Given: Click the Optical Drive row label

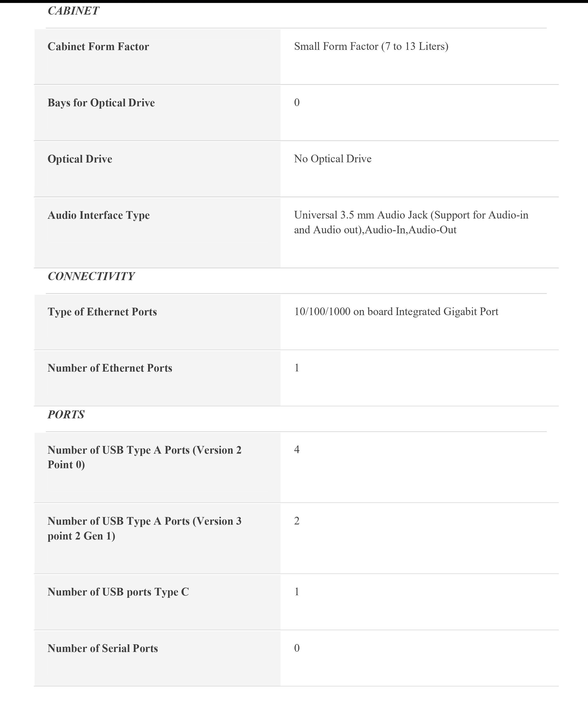Looking at the screenshot, I should click(x=80, y=159).
